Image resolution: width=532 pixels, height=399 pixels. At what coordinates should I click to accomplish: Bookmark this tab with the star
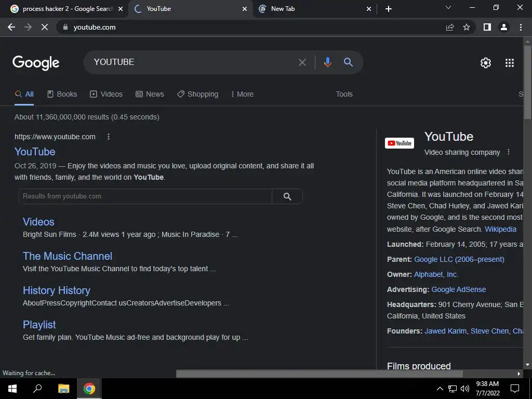pyautogui.click(x=467, y=27)
